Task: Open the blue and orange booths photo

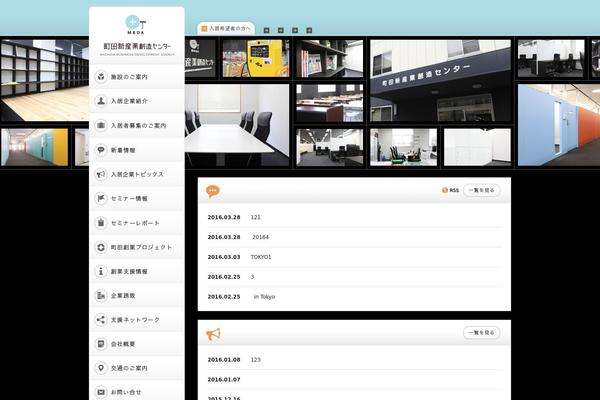Action: (559, 125)
